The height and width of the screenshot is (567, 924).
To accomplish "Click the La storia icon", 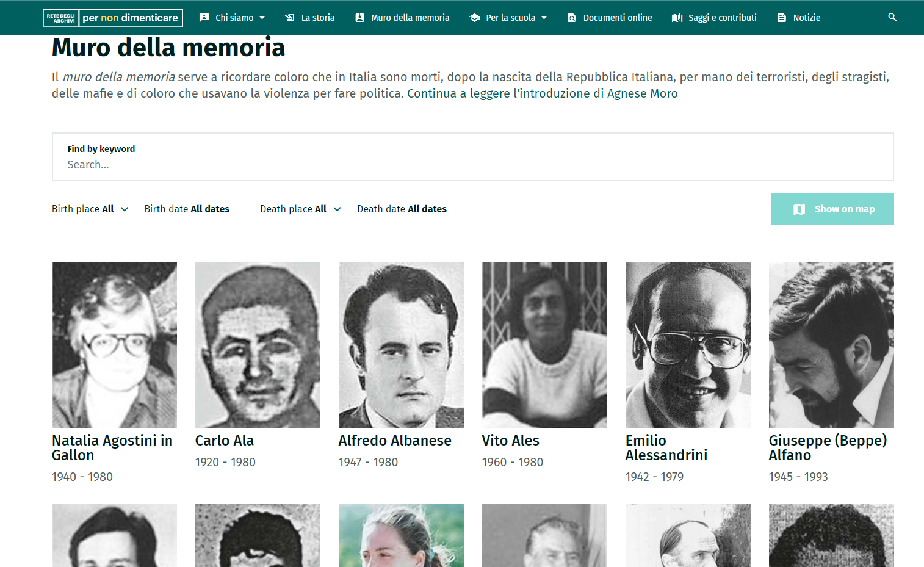I will 290,18.
